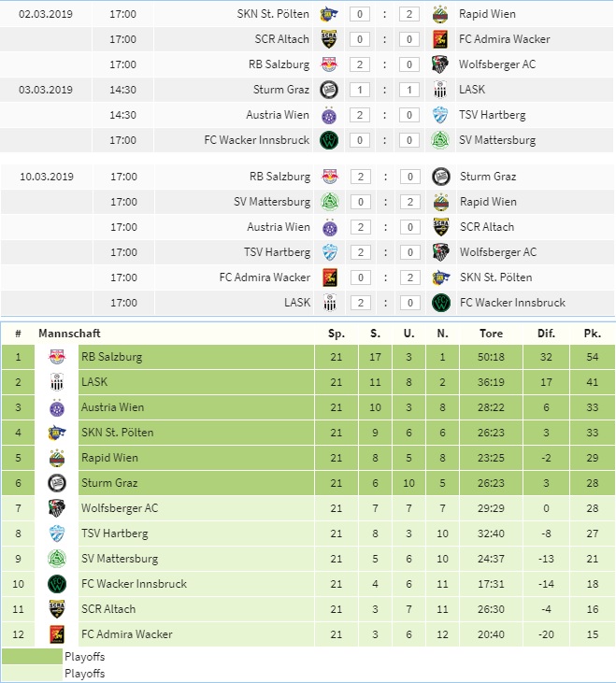Image resolution: width=616 pixels, height=683 pixels.
Task: Click the Pk. points column header
Action: pos(592,334)
